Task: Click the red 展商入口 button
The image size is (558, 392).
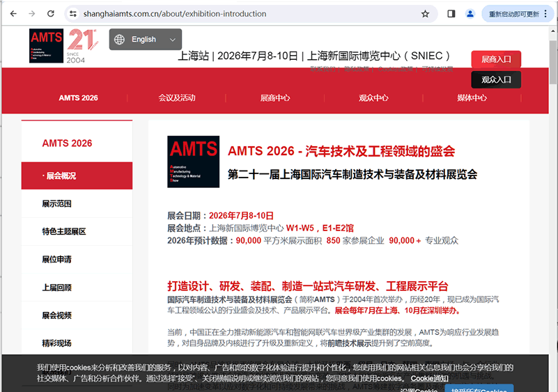Action: [496, 59]
